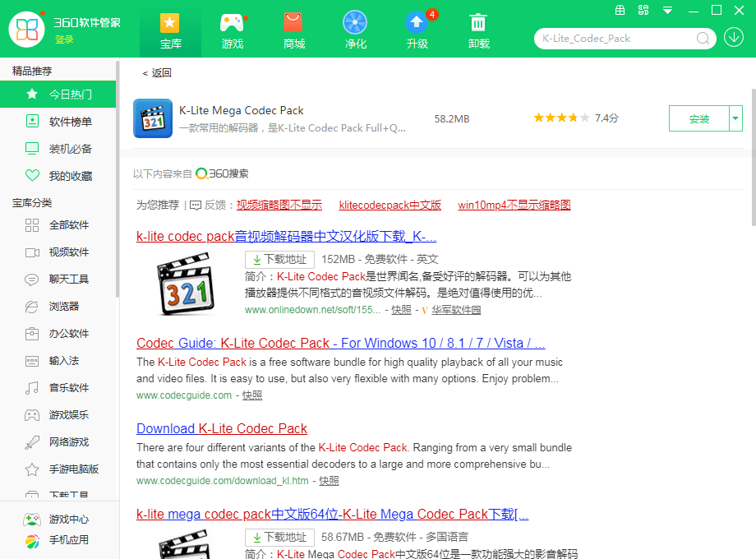756x559 pixels.
Task: Open 我的收藏 heart item
Action: click(58, 176)
